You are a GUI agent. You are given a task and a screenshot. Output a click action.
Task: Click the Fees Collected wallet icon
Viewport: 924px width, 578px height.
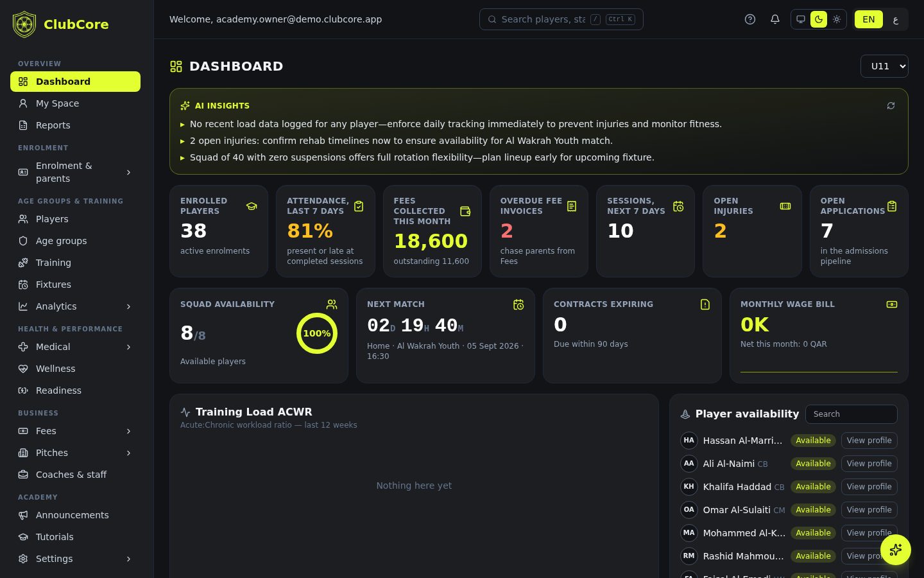click(x=465, y=211)
